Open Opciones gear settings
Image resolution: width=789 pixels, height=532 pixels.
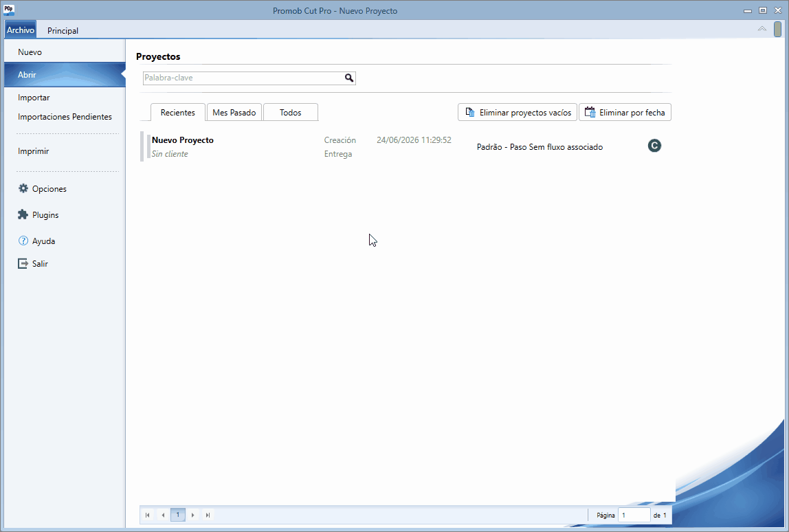click(43, 189)
